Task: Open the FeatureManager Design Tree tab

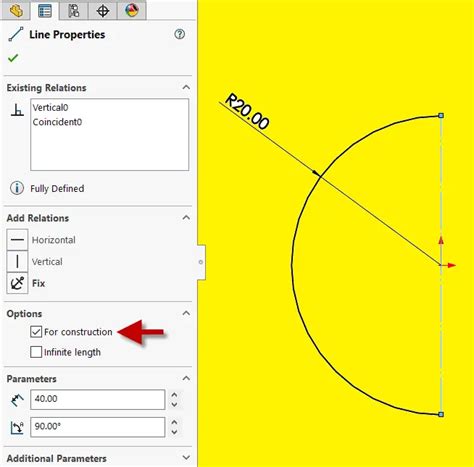Action: [x=16, y=11]
